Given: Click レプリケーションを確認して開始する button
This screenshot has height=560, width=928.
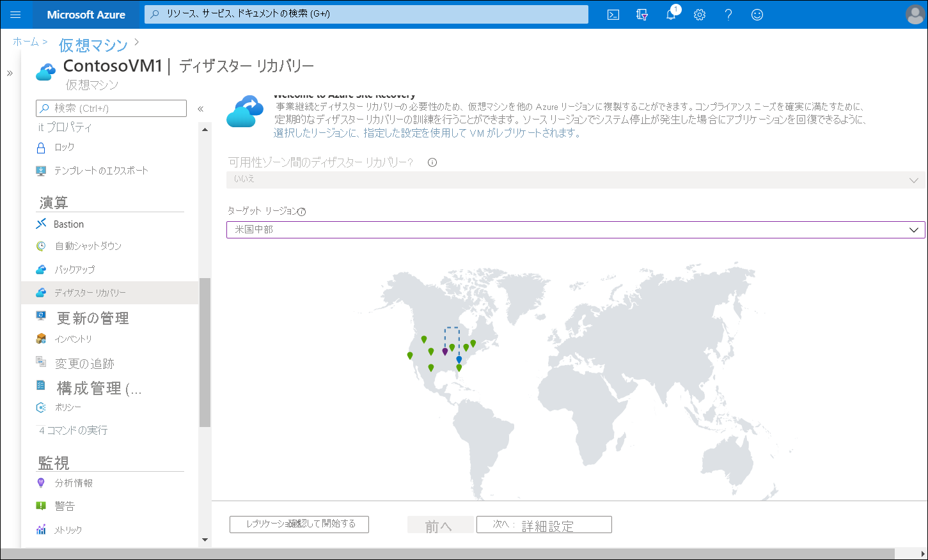Looking at the screenshot, I should pyautogui.click(x=299, y=524).
